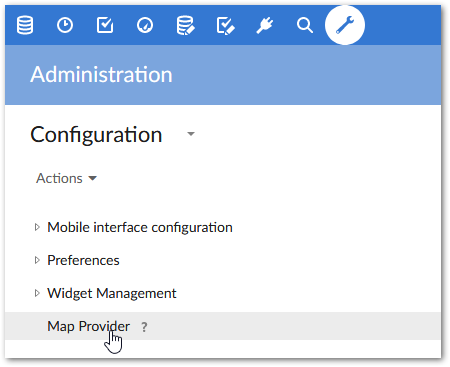Click the Configuration heading
The image size is (450, 367).
[x=96, y=135]
